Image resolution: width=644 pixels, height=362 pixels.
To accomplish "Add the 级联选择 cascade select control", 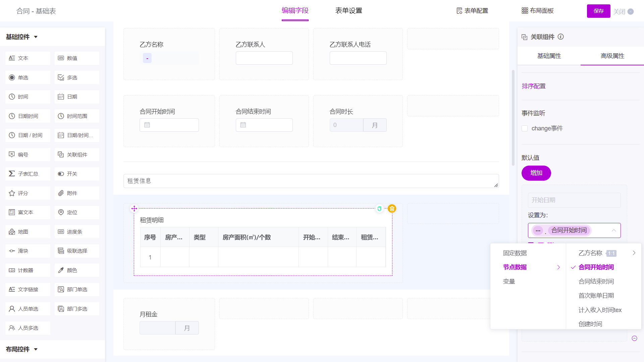I will click(77, 251).
